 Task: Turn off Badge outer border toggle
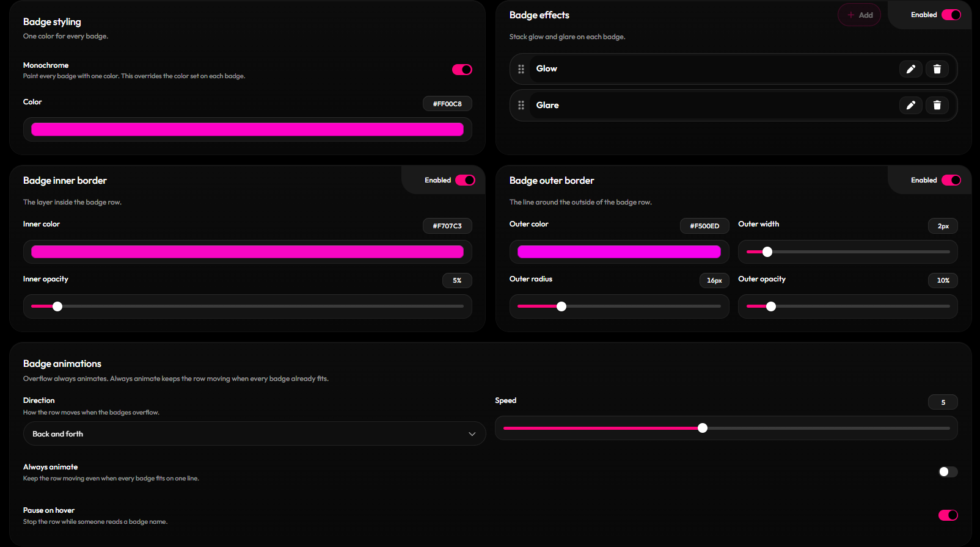[951, 180]
